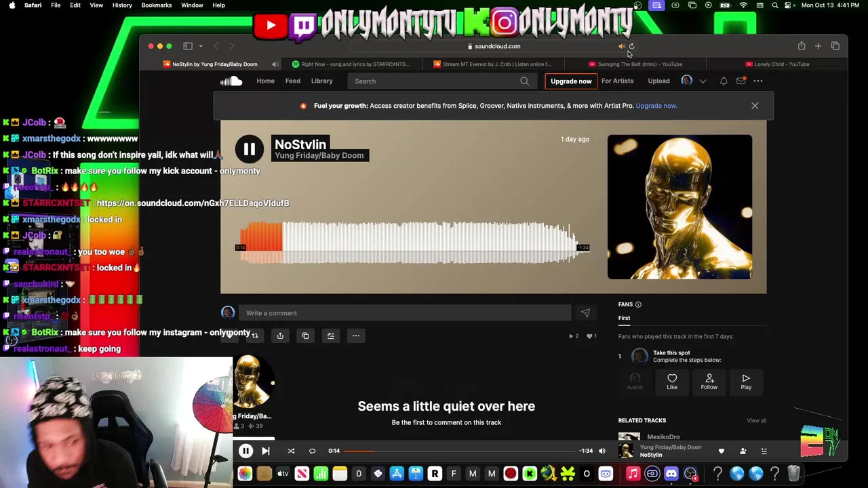Click the search magnifier icon
Image resolution: width=868 pixels, height=488 pixels.
[524, 81]
